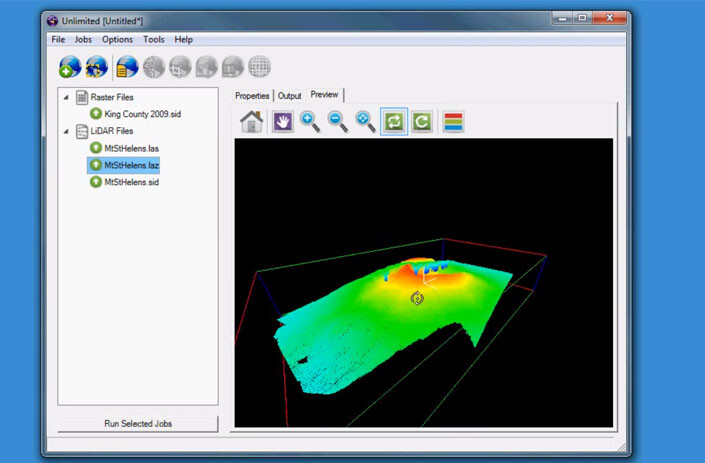Switch to the Output tab
Image resolution: width=705 pixels, height=463 pixels.
click(x=289, y=96)
